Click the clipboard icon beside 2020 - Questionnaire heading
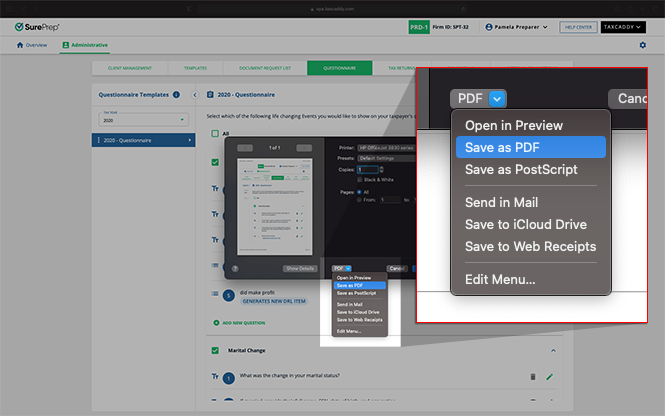 click(x=210, y=95)
